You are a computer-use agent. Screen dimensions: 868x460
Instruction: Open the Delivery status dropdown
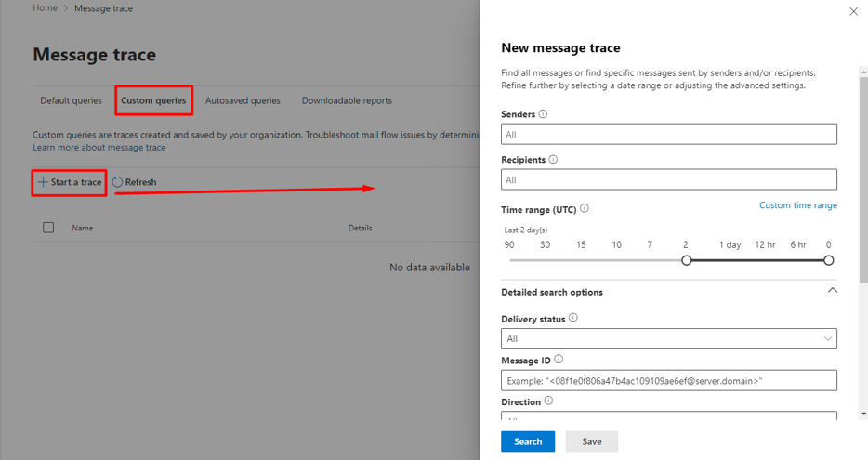(x=669, y=339)
